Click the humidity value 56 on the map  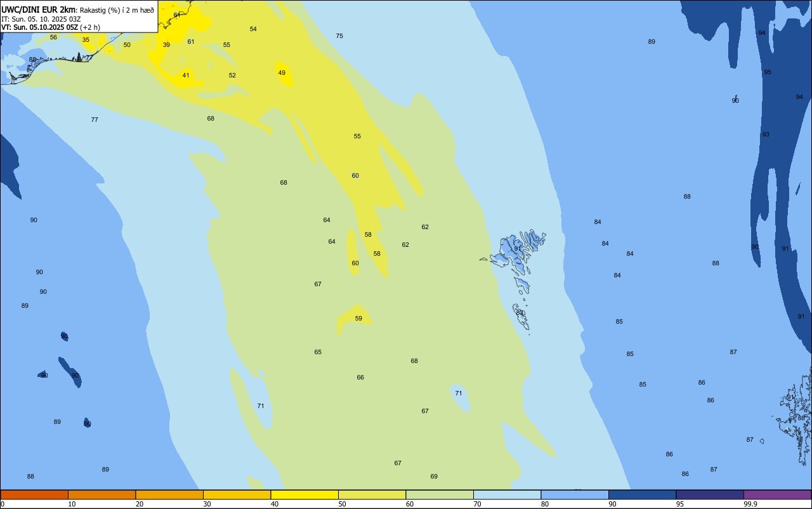53,37
